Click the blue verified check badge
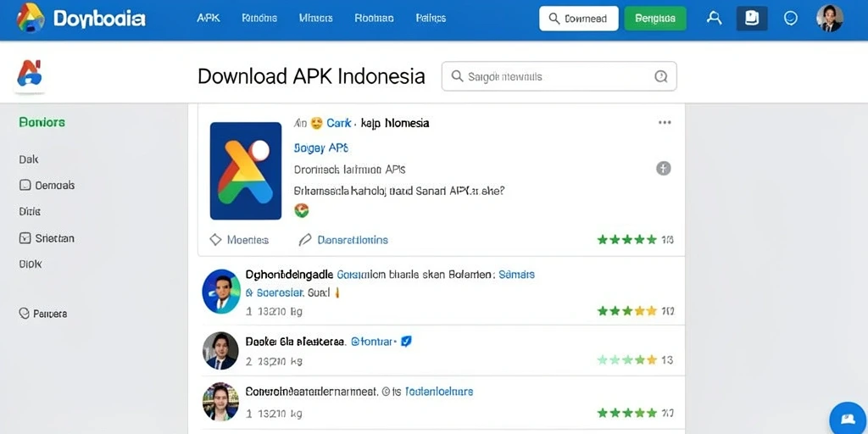This screenshot has width=868, height=434. (x=406, y=342)
